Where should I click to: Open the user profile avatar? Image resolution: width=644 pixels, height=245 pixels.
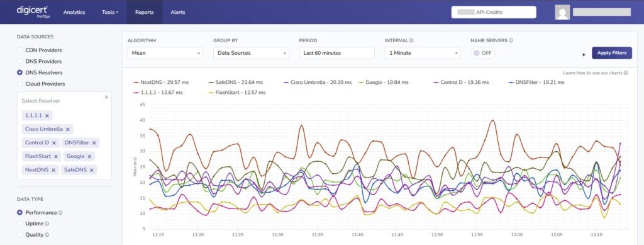562,13
